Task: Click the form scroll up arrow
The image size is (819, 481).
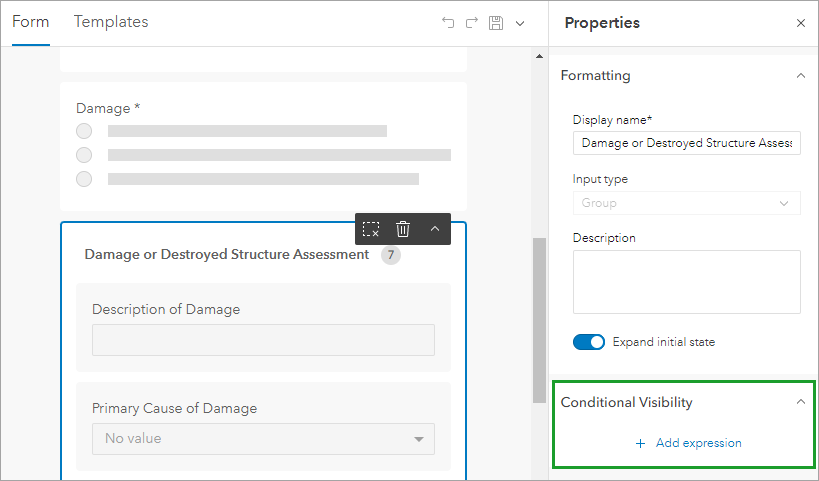Action: point(540,56)
